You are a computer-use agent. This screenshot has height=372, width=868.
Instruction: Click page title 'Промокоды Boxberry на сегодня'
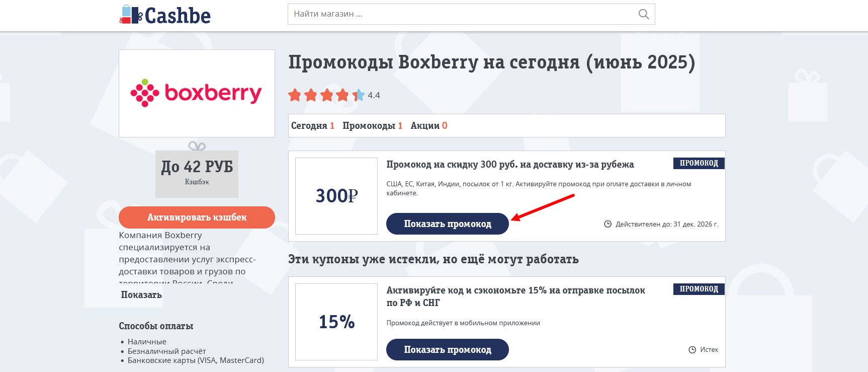(491, 62)
